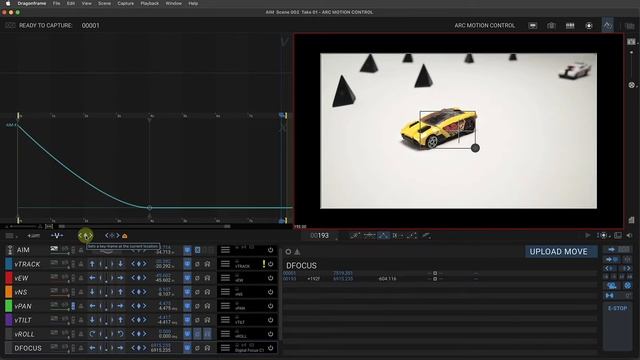Toggle power for vROLL motor

point(270,334)
